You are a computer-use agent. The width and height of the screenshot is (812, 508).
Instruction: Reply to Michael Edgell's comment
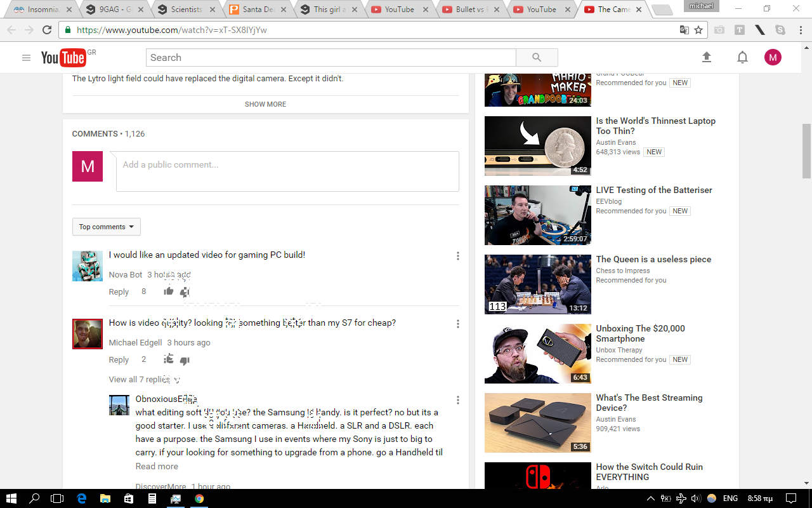point(119,359)
